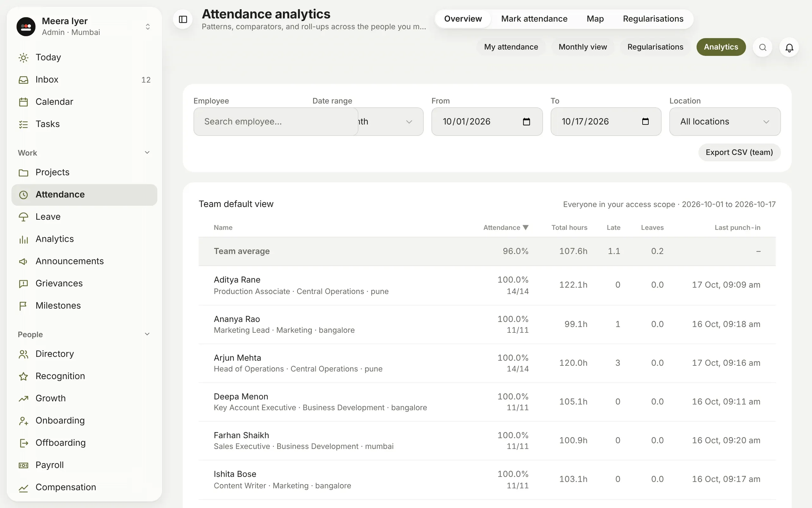Click the Announcements megaphone icon
The height and width of the screenshot is (508, 812).
[23, 261]
